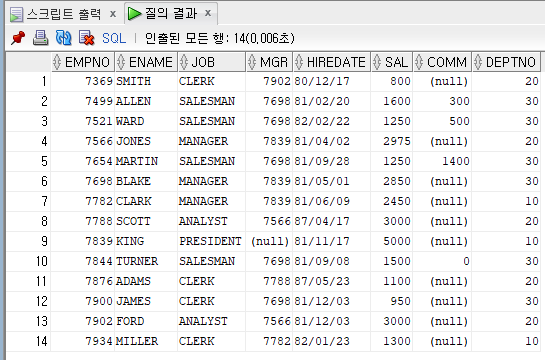Select row number 1 header

pos(29,81)
